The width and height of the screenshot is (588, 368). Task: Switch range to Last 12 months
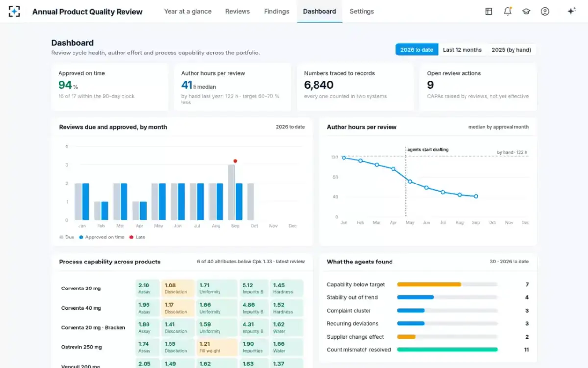pyautogui.click(x=462, y=50)
